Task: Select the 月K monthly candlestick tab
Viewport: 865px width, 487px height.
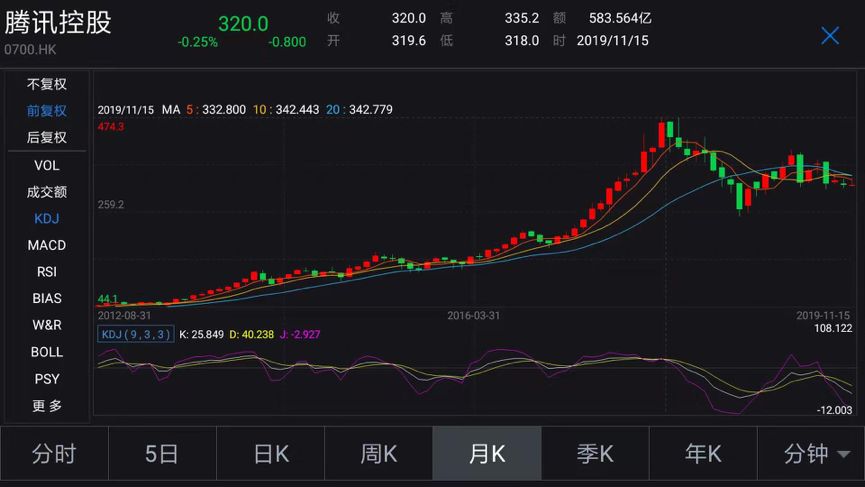Action: coord(487,454)
